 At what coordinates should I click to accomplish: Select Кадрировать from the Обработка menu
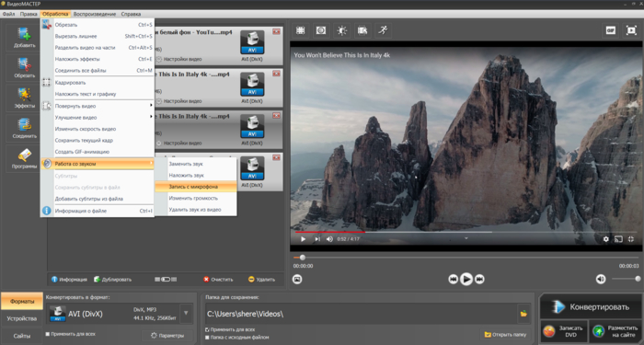[98, 83]
